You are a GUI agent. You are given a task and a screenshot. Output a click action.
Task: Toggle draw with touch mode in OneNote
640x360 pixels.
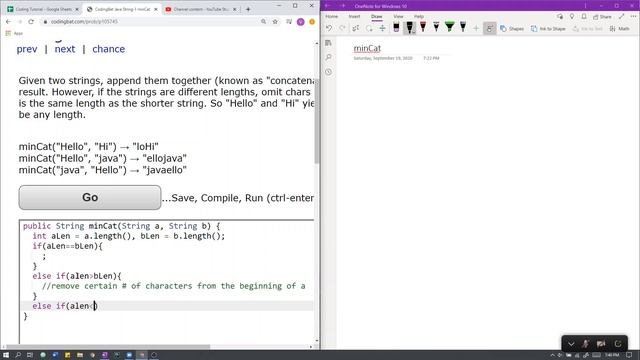click(x=489, y=28)
